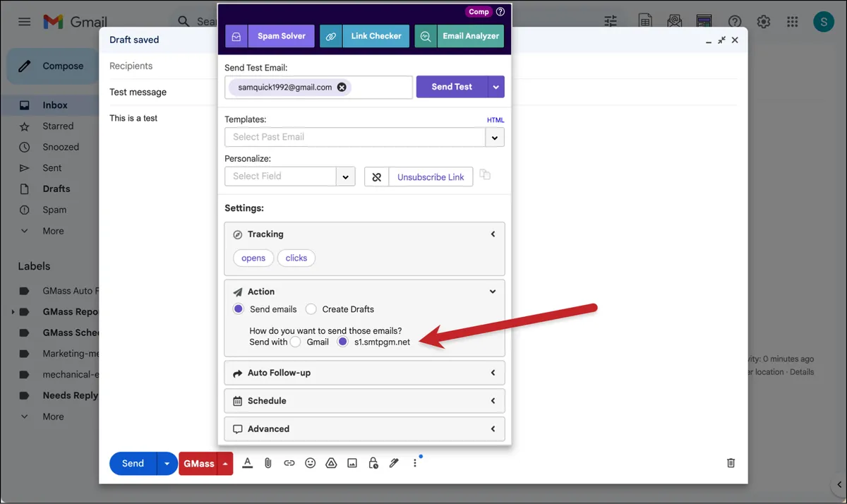
Task: Choose s1.smtpgm.net as sending method
Action: tap(343, 342)
